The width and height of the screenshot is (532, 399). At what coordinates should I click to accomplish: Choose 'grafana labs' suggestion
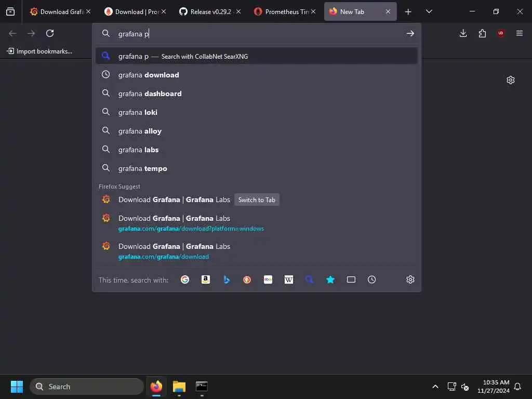coord(257,150)
